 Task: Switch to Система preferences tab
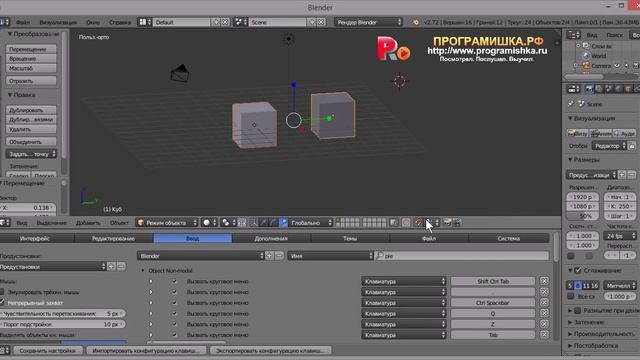[x=509, y=238]
